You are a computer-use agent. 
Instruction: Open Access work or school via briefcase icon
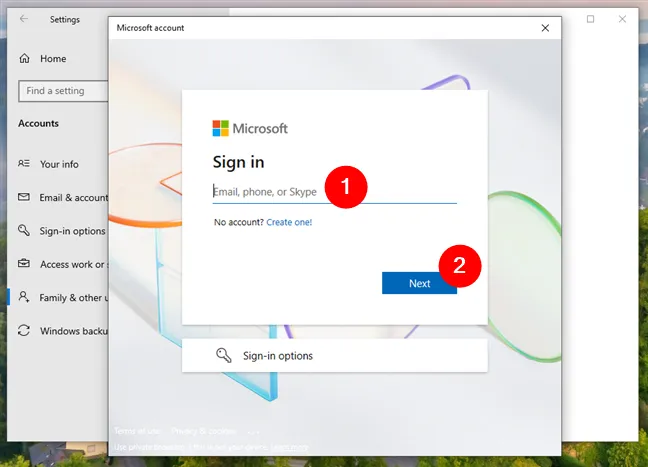tap(24, 263)
